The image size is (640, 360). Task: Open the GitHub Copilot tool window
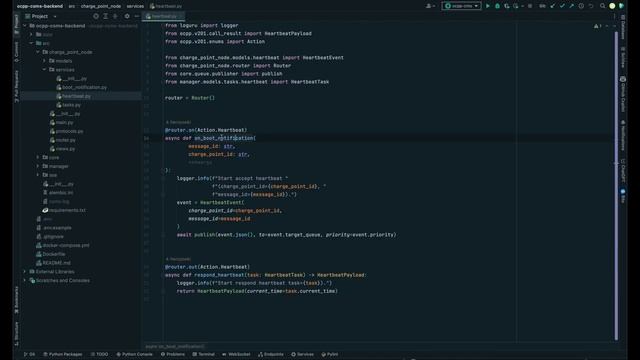pyautogui.click(x=623, y=94)
